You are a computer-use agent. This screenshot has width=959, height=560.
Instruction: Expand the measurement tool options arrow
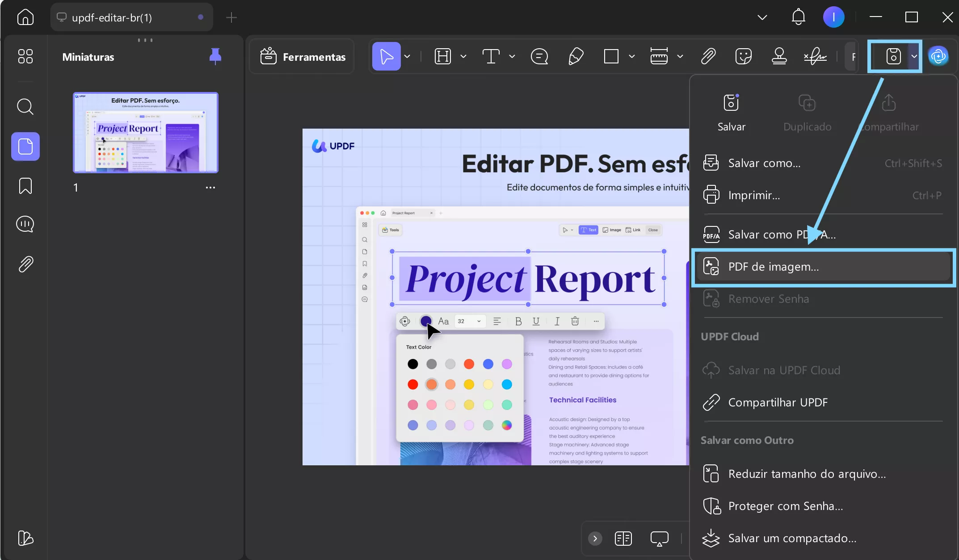pyautogui.click(x=680, y=56)
